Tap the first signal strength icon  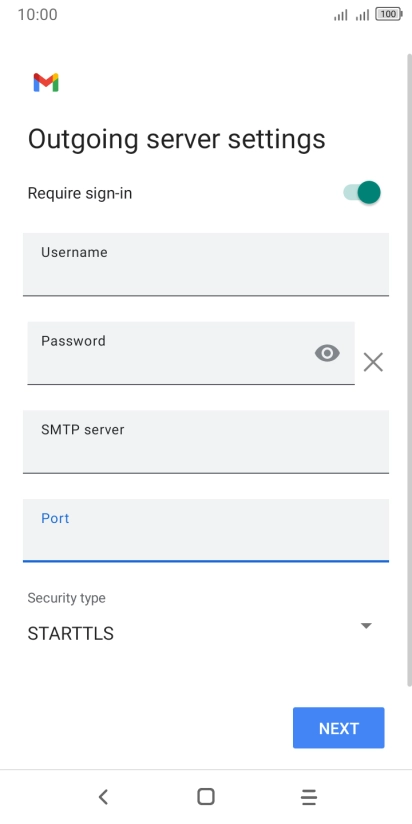[341, 15]
